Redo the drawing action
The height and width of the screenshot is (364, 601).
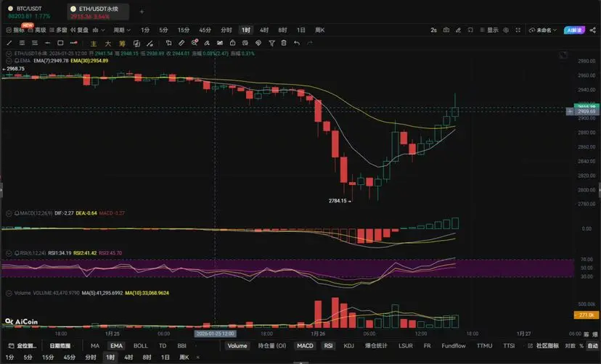[310, 43]
